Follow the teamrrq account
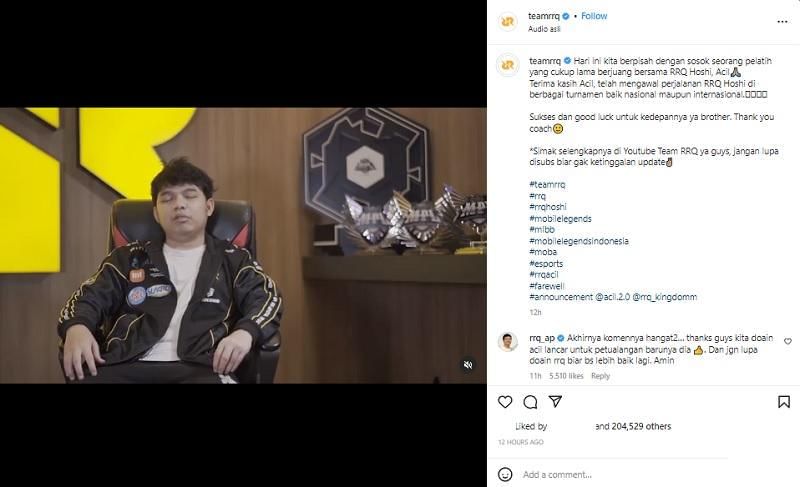This screenshot has height=487, width=800. [x=594, y=16]
